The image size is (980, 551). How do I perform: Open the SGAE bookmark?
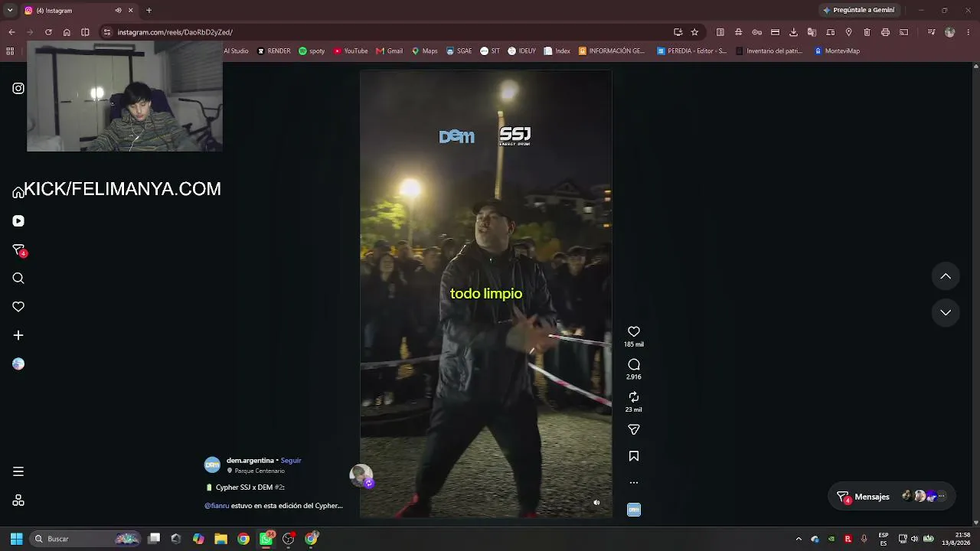[x=459, y=51]
